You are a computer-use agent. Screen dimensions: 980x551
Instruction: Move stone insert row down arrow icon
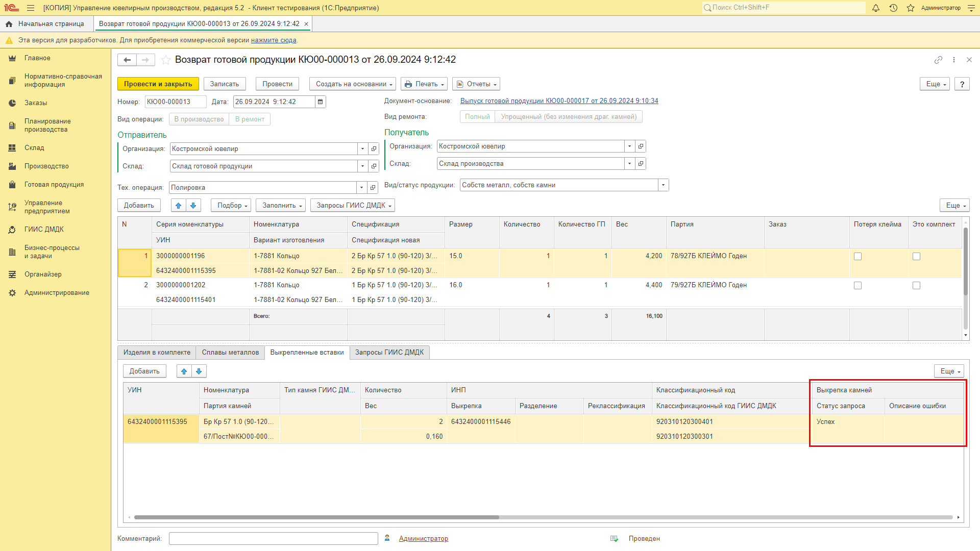pyautogui.click(x=199, y=371)
